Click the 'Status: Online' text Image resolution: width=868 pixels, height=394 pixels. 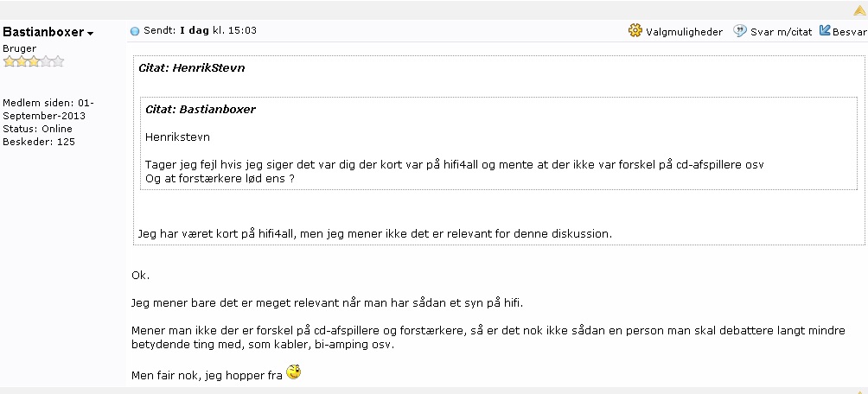point(38,129)
